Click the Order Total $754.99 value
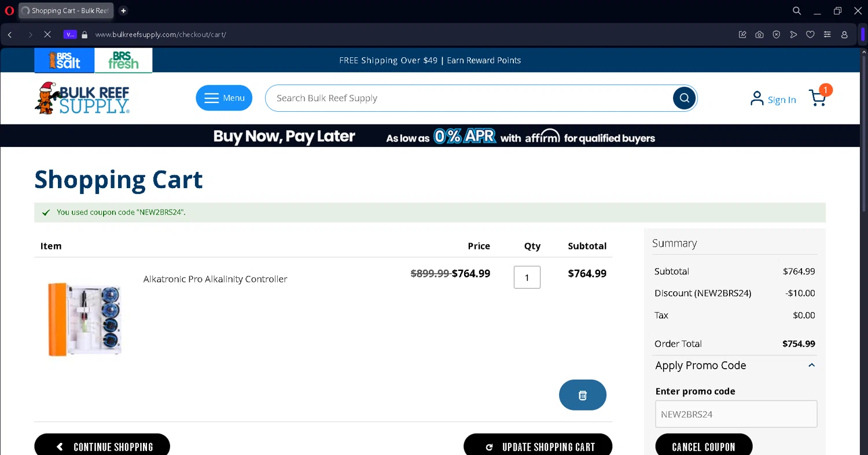 click(x=799, y=344)
